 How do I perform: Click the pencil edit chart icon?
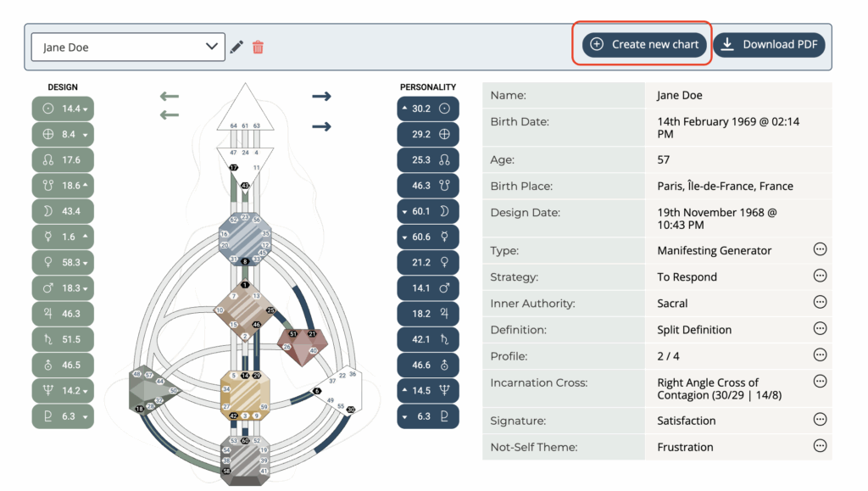pyautogui.click(x=236, y=47)
